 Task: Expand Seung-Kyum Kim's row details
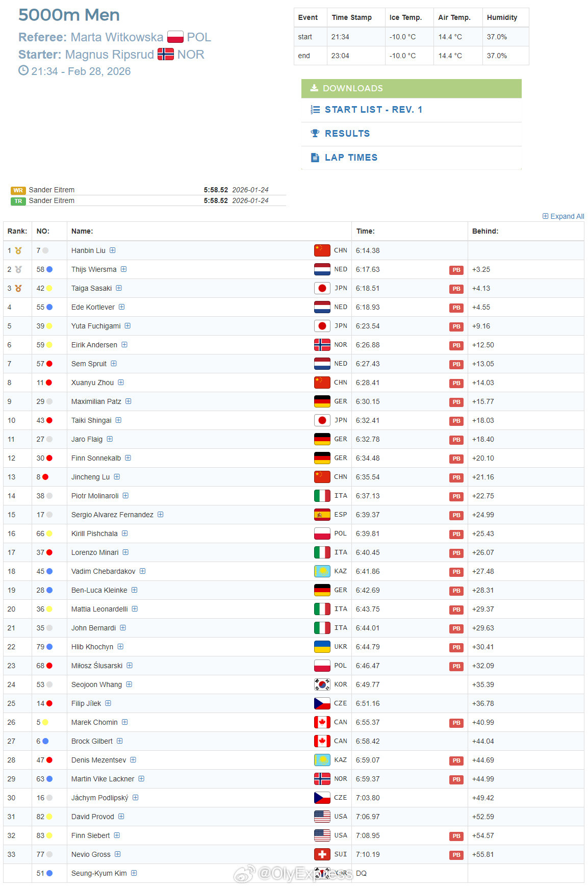134,873
